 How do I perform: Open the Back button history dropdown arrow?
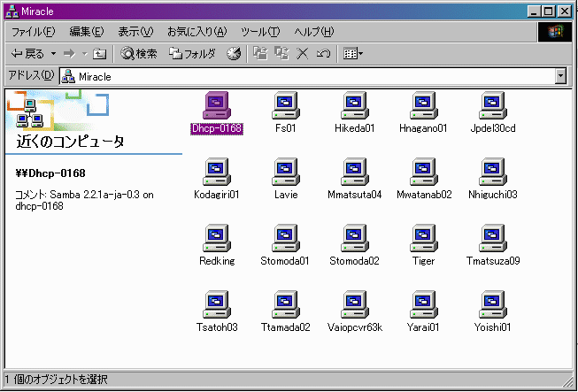coord(53,54)
